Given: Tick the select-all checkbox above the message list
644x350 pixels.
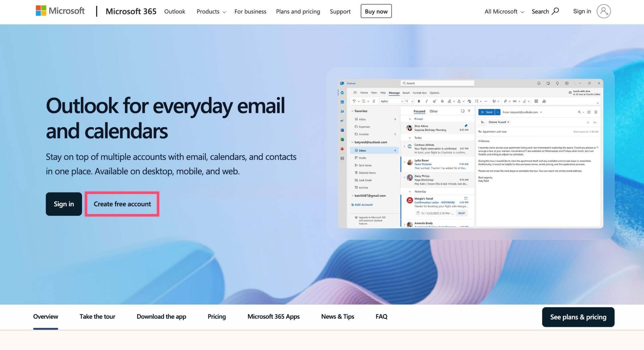Looking at the screenshot, I should pyautogui.click(x=463, y=111).
